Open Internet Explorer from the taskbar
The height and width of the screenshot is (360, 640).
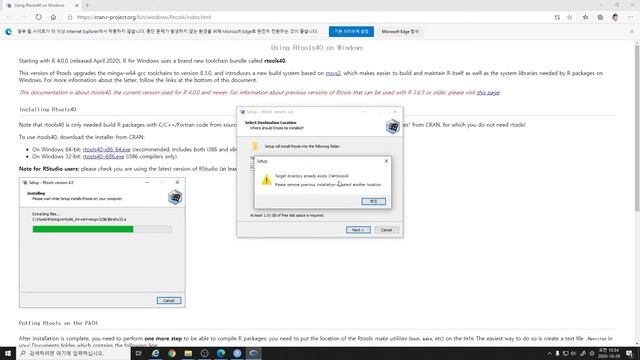(x=156, y=353)
